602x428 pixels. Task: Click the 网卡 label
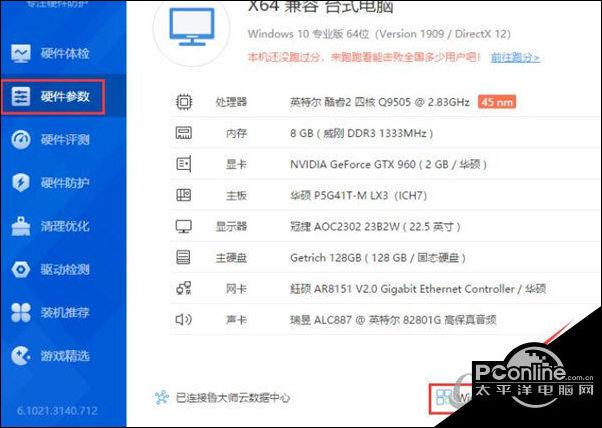click(236, 289)
